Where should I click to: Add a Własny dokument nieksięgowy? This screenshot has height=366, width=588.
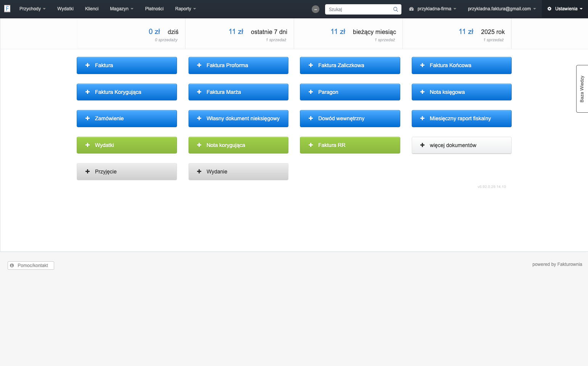click(238, 118)
